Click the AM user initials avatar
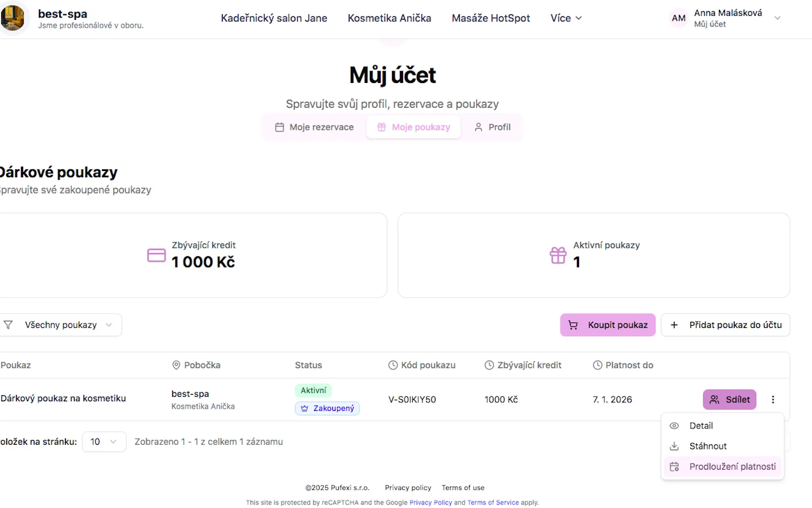This screenshot has width=812, height=508. pos(678,18)
